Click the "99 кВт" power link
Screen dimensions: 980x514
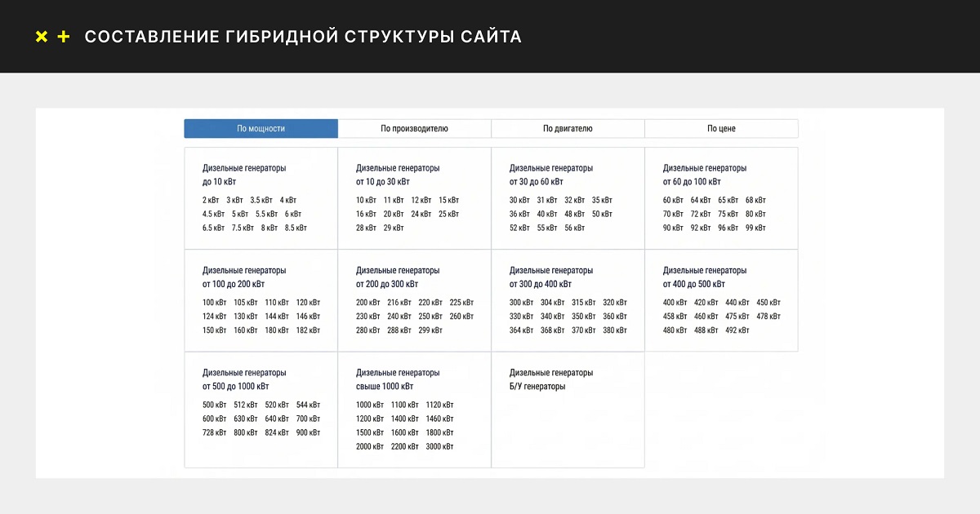[x=755, y=228]
